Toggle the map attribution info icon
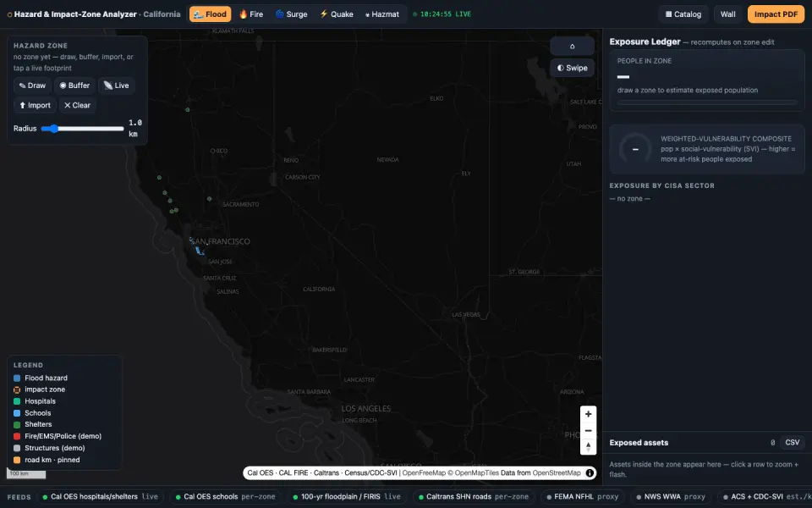 click(x=590, y=472)
